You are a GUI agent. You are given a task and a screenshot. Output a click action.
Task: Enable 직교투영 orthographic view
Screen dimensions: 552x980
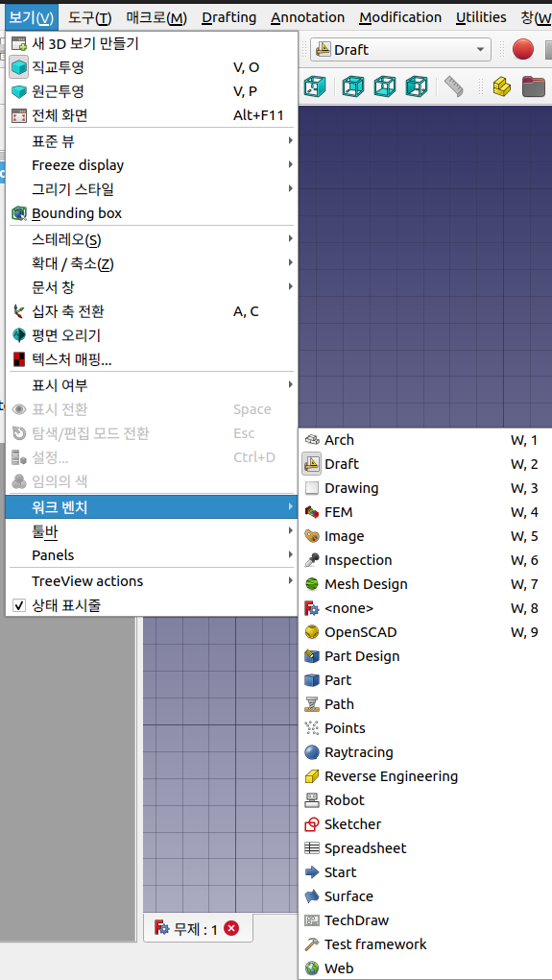152,67
